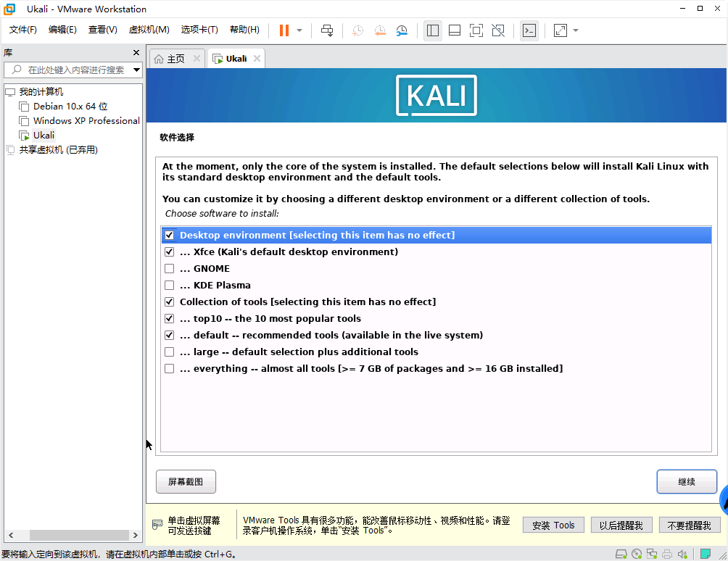Click the 以后提醒我 button
This screenshot has height=561, width=728.
(621, 525)
